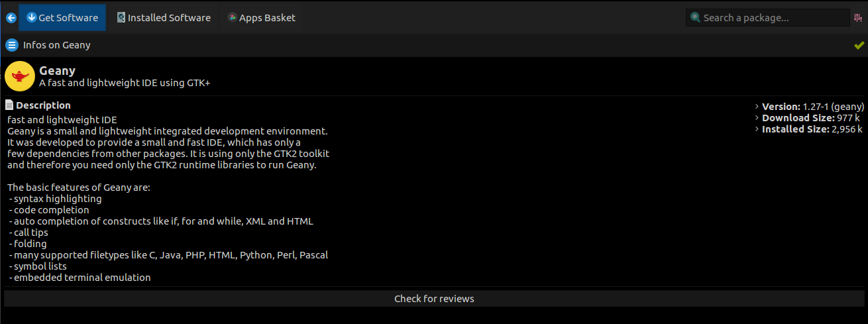Click the magnifier icon in search box
This screenshot has height=324, width=868.
coord(695,18)
